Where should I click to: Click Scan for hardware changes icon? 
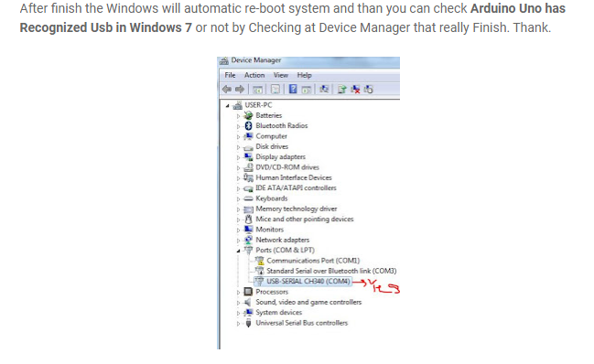tap(324, 90)
